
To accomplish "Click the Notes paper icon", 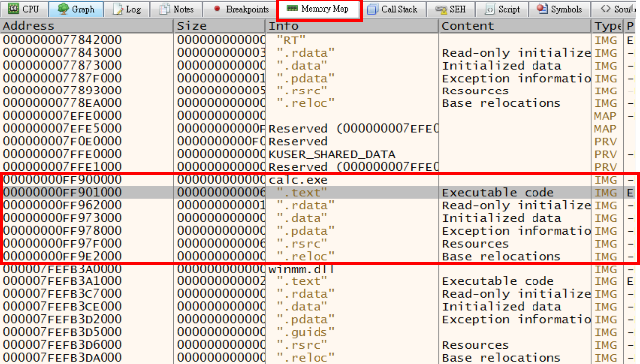I will point(164,9).
